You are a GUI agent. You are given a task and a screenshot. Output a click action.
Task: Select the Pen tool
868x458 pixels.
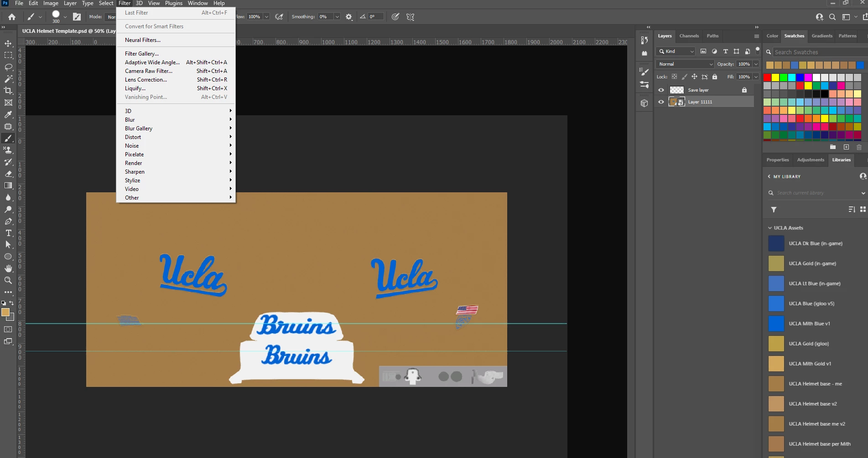tap(8, 221)
